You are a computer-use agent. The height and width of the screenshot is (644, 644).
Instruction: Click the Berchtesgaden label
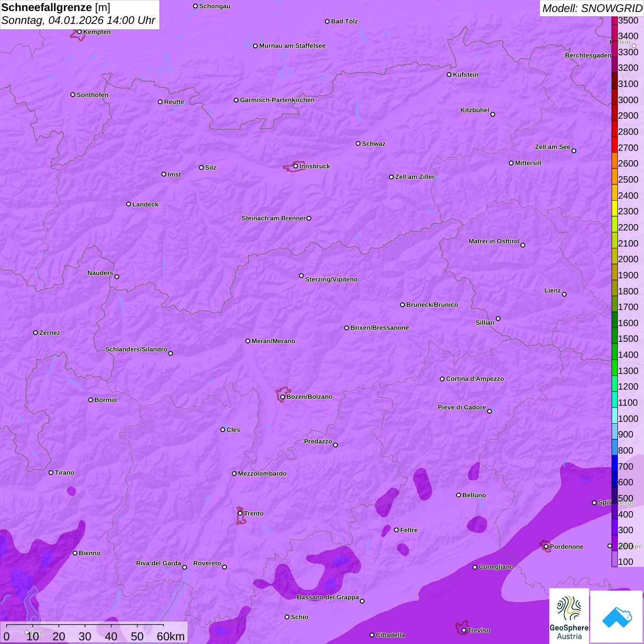pyautogui.click(x=588, y=55)
